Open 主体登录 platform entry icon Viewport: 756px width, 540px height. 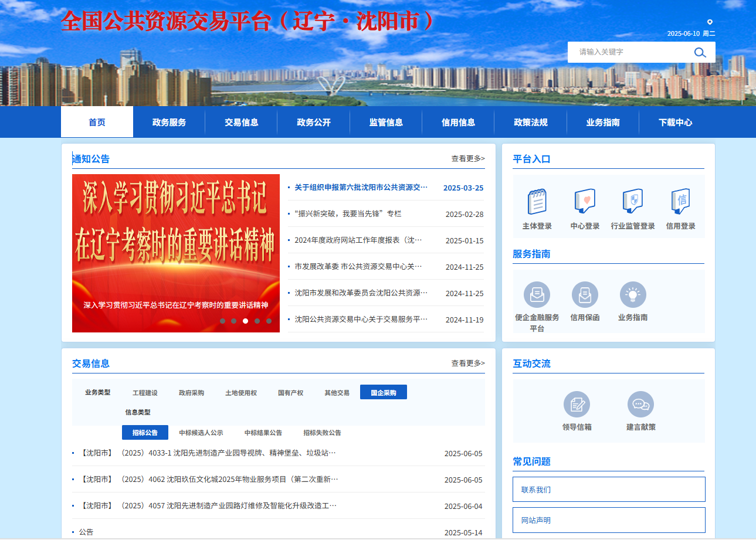point(537,202)
